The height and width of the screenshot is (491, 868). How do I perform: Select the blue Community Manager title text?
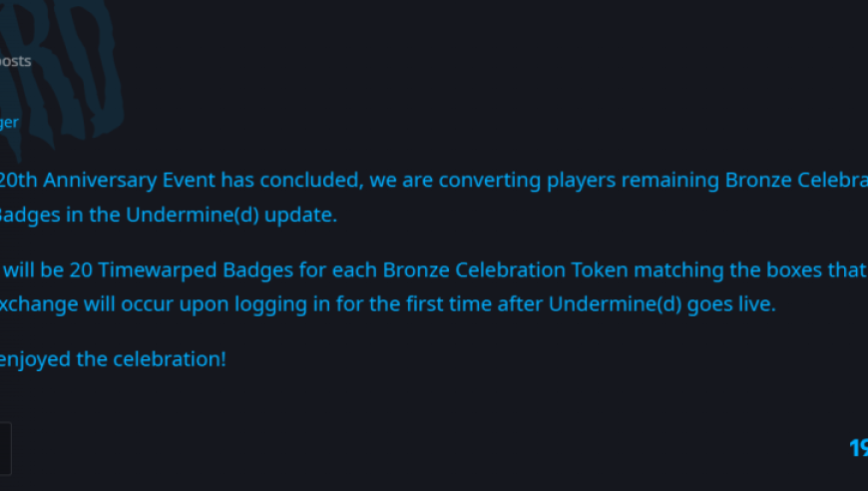(x=9, y=123)
